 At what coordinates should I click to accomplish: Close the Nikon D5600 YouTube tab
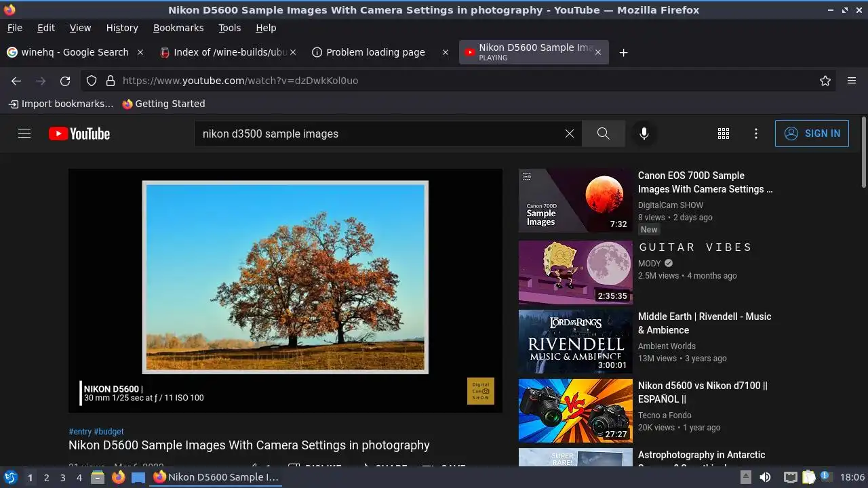pos(597,52)
